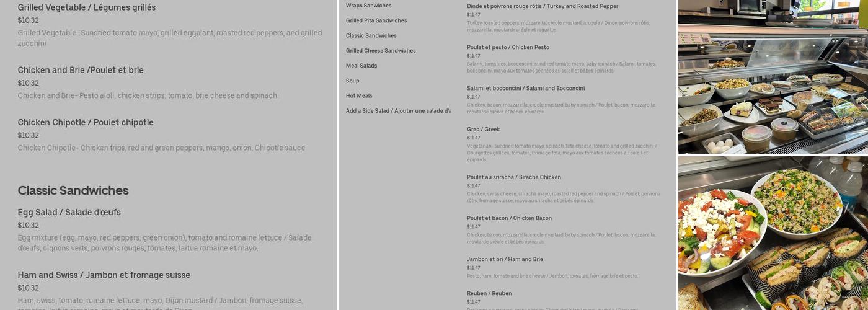Viewport: 868px width, 310px height.
Task: Open Add a Side Salad category
Action: tap(398, 111)
